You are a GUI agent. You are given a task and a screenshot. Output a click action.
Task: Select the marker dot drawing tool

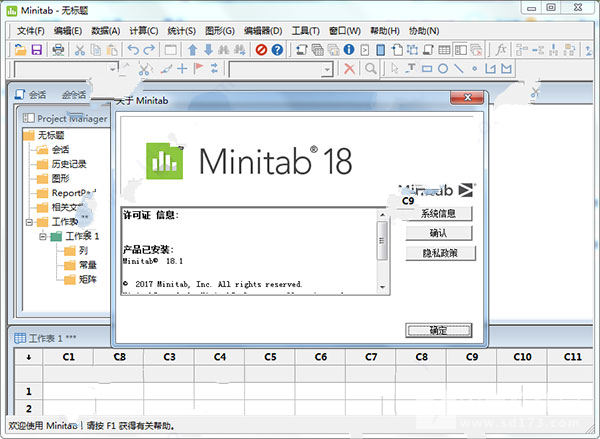pyautogui.click(x=474, y=69)
